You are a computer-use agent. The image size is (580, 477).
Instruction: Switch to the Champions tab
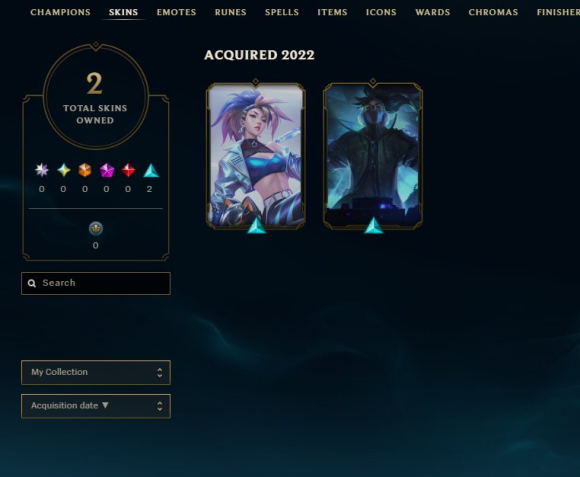(60, 12)
